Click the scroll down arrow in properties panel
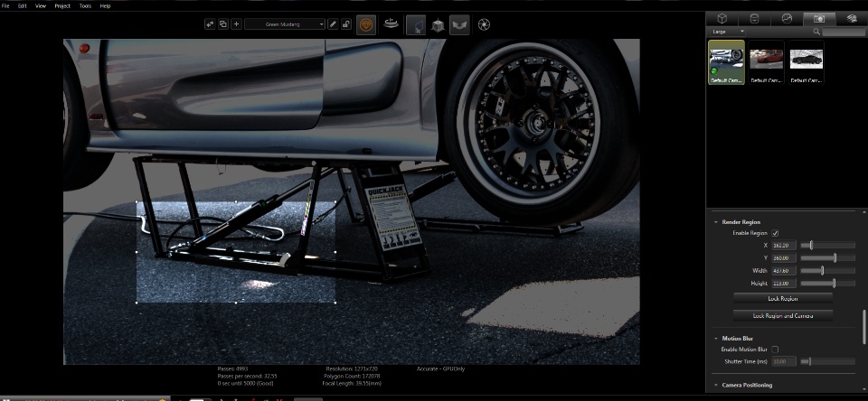868x401 pixels. coord(863,389)
